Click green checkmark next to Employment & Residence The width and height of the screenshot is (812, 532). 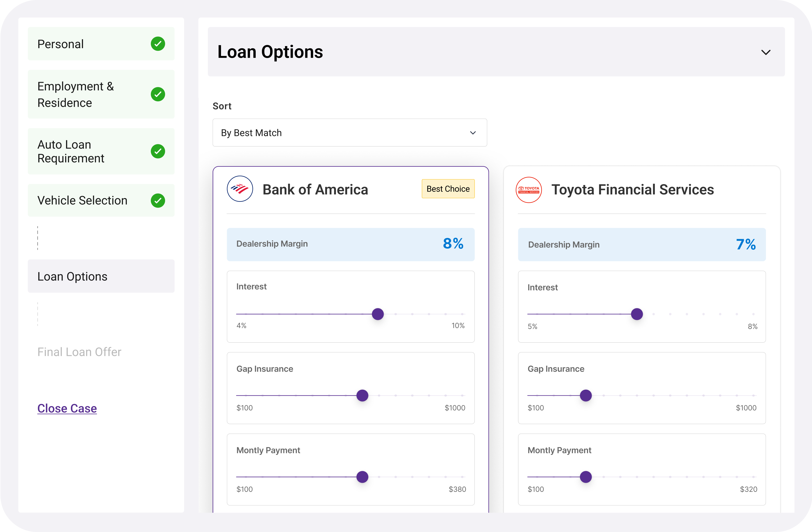(x=158, y=94)
